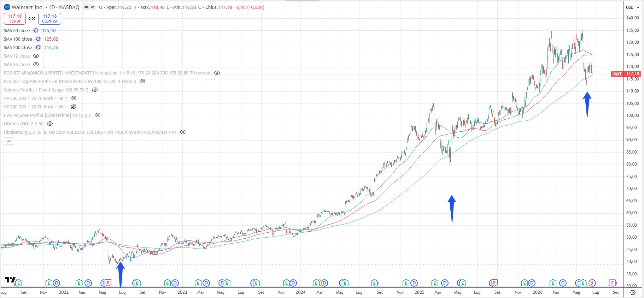Click the purple lightning event marker
The width and height of the screenshot is (644, 298).
coord(592,283)
